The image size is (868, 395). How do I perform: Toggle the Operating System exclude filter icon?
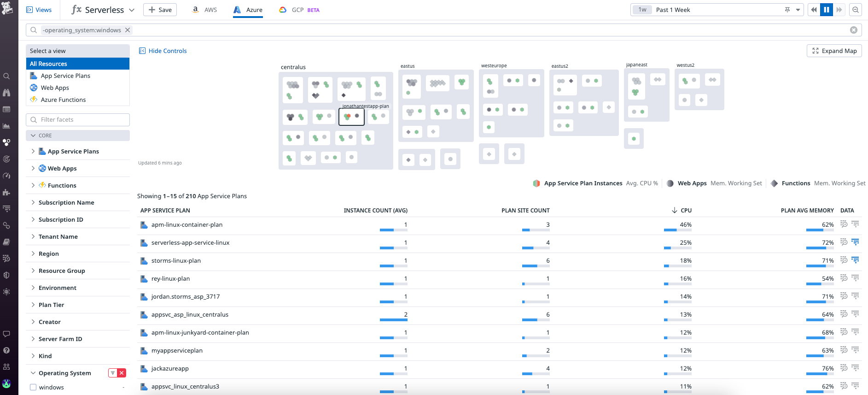coord(113,373)
